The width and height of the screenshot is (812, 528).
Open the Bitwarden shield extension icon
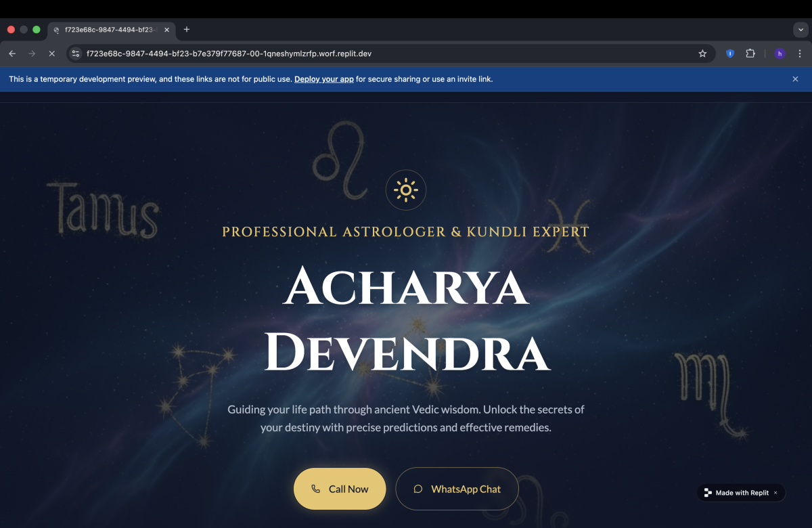point(730,53)
